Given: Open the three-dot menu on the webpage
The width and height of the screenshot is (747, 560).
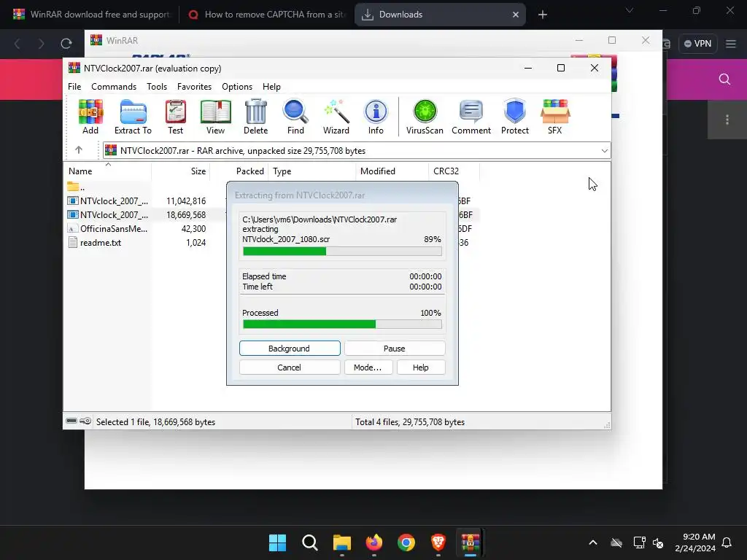Looking at the screenshot, I should (x=727, y=120).
